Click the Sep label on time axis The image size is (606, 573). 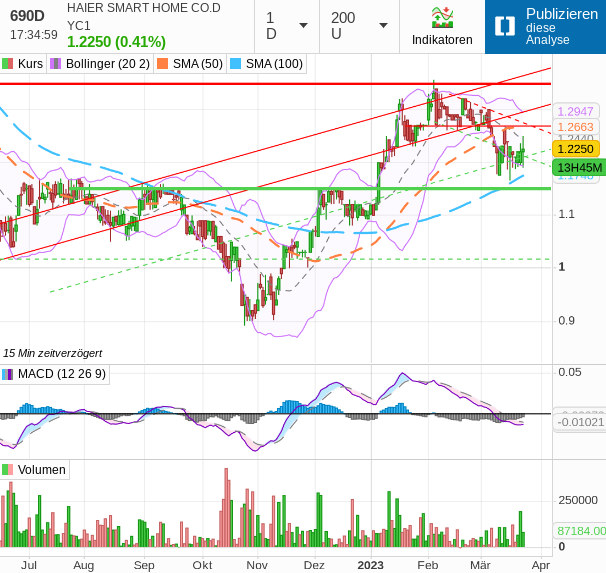(x=144, y=565)
